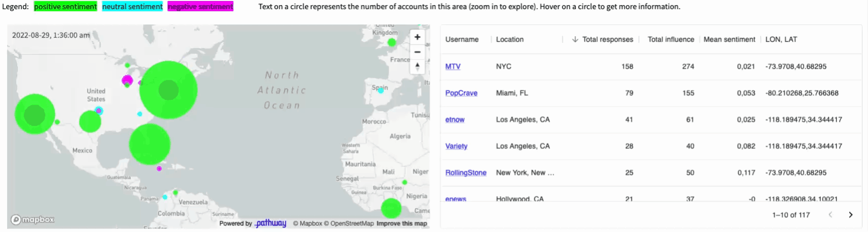
Task: Click the map zoom in plus button
Action: (417, 37)
